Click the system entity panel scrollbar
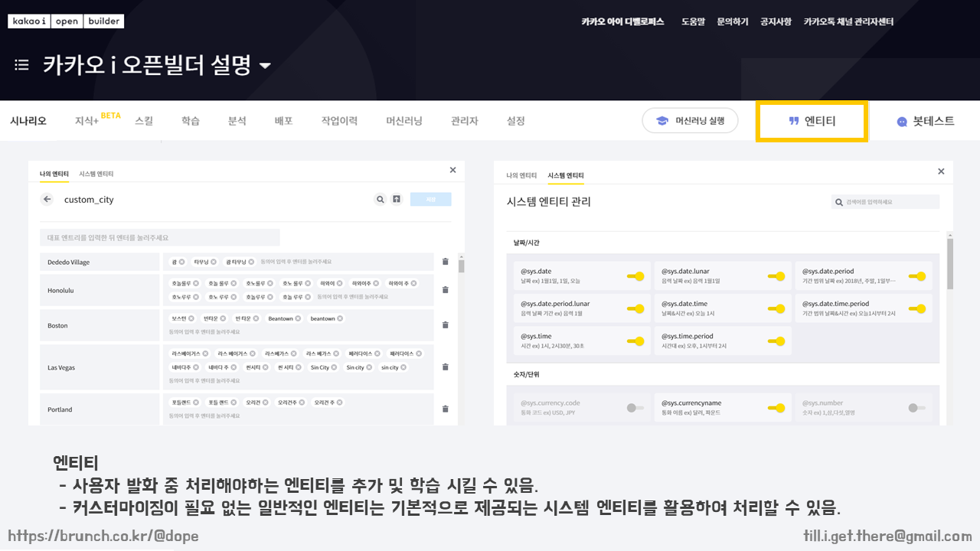980x551 pixels. click(x=950, y=264)
